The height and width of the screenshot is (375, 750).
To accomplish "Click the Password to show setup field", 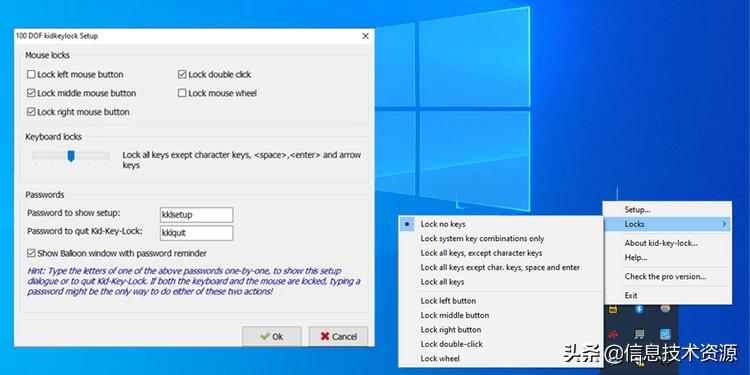I will [x=197, y=215].
